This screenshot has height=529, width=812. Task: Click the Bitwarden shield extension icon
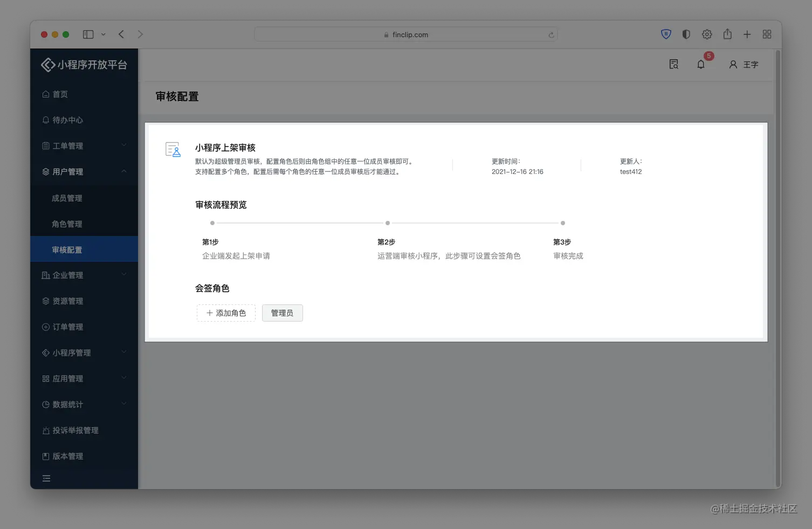tap(666, 34)
